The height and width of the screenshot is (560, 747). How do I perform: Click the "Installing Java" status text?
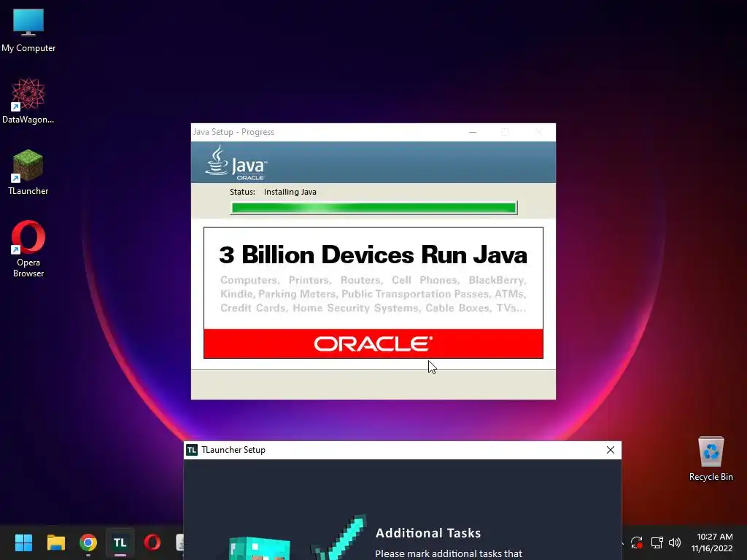pyautogui.click(x=290, y=192)
